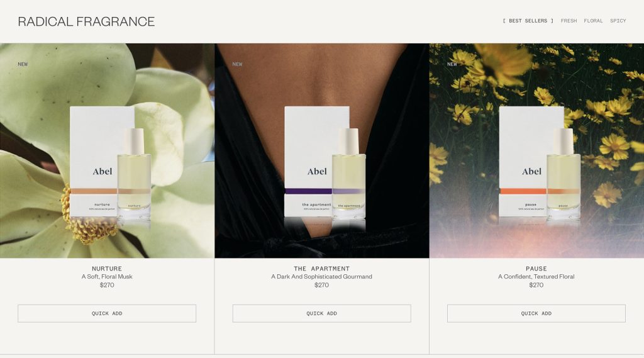Switch to the Spicy category tab
Image resolution: width=644 pixels, height=358 pixels.
618,21
